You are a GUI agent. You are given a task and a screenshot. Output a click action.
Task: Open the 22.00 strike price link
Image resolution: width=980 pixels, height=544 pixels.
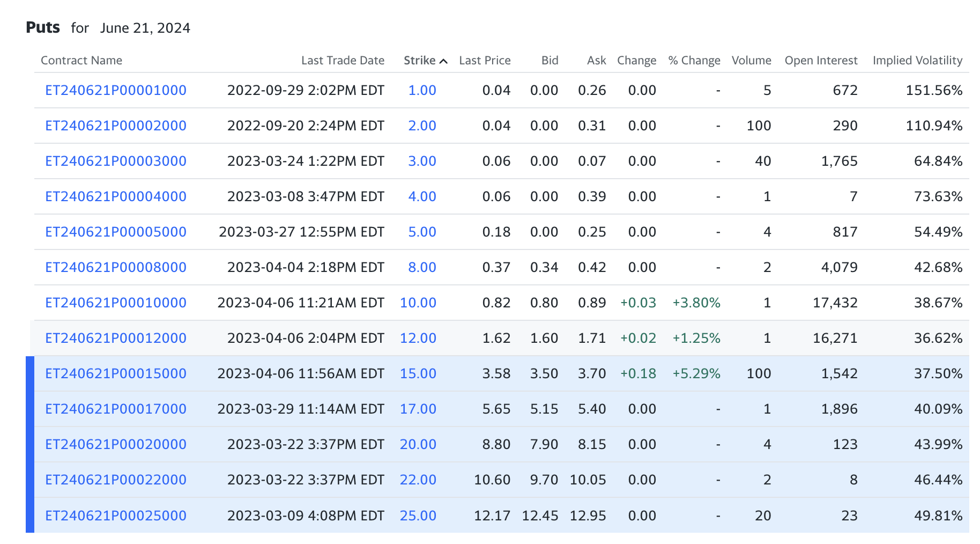click(418, 480)
